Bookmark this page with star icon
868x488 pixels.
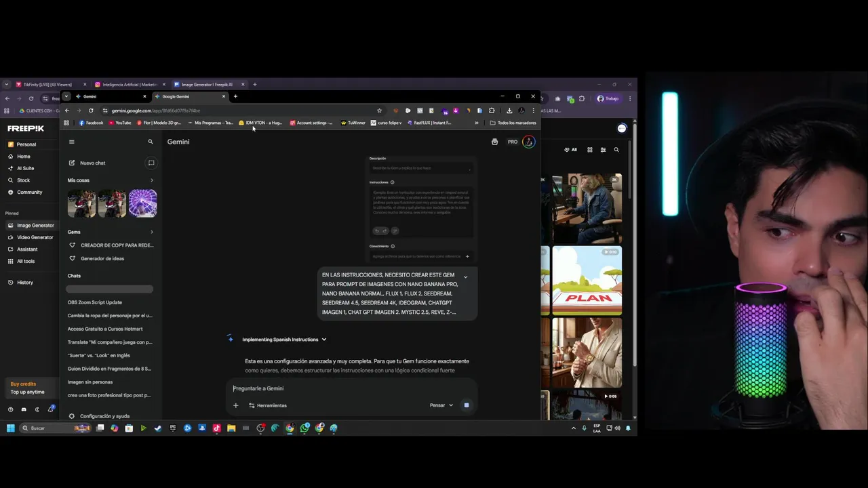pos(379,110)
